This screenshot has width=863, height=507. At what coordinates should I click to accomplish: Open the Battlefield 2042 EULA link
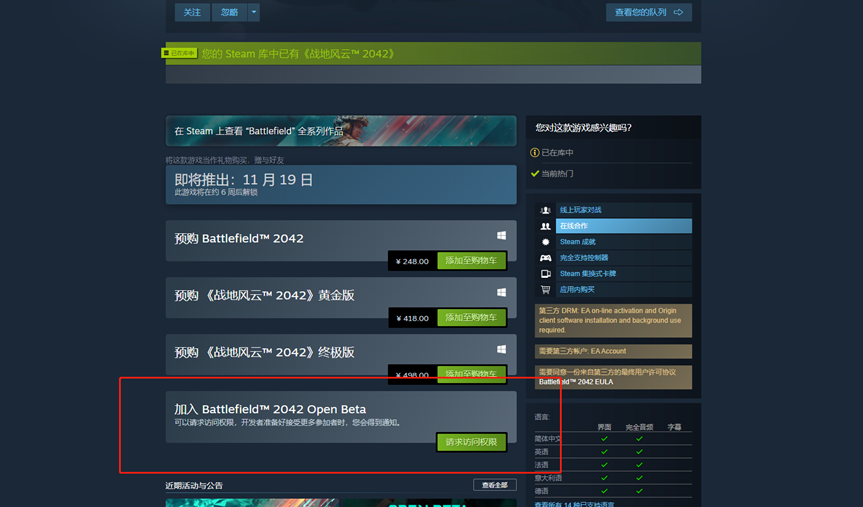(x=576, y=382)
